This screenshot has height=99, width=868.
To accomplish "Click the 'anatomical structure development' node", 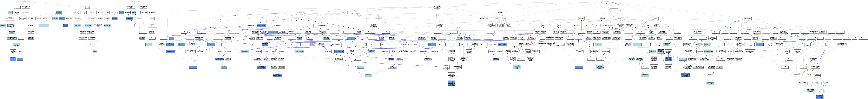I will point(300,13).
